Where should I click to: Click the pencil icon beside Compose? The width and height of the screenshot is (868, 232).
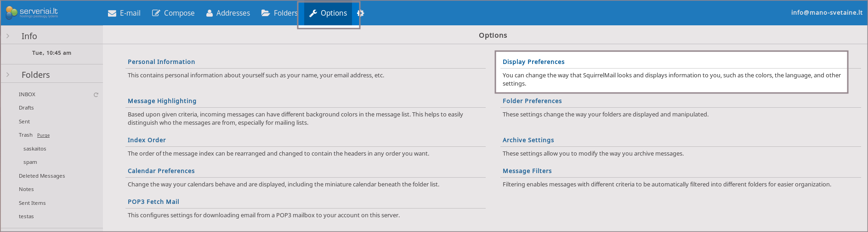[156, 13]
